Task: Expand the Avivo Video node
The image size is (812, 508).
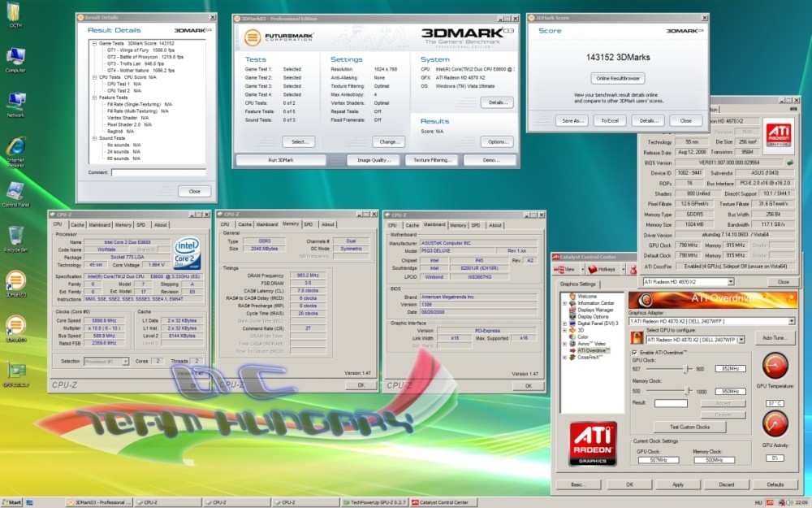Action: pos(564,344)
